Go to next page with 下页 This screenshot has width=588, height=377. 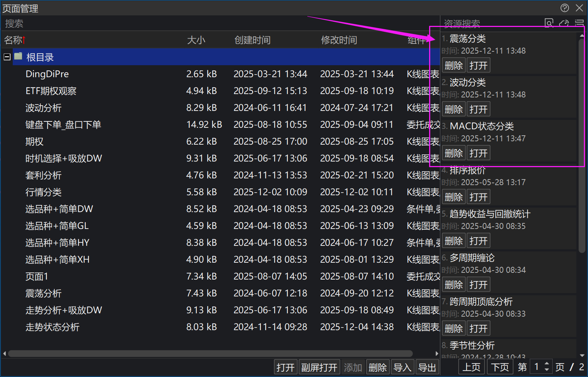[x=500, y=367]
